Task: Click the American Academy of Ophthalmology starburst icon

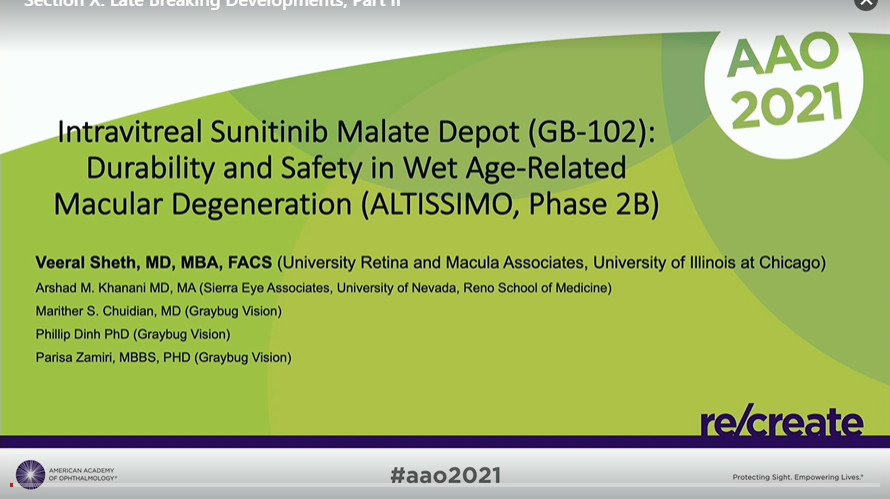Action: [30, 474]
